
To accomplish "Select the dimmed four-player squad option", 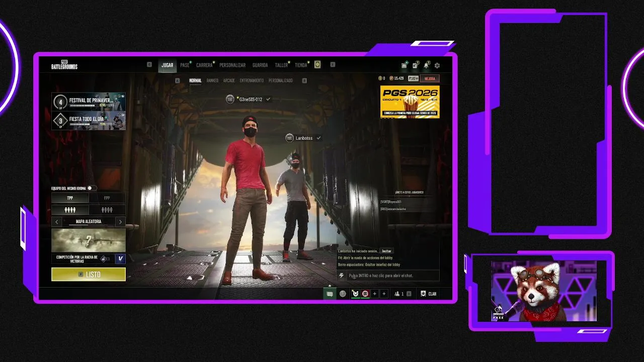I will (x=107, y=210).
